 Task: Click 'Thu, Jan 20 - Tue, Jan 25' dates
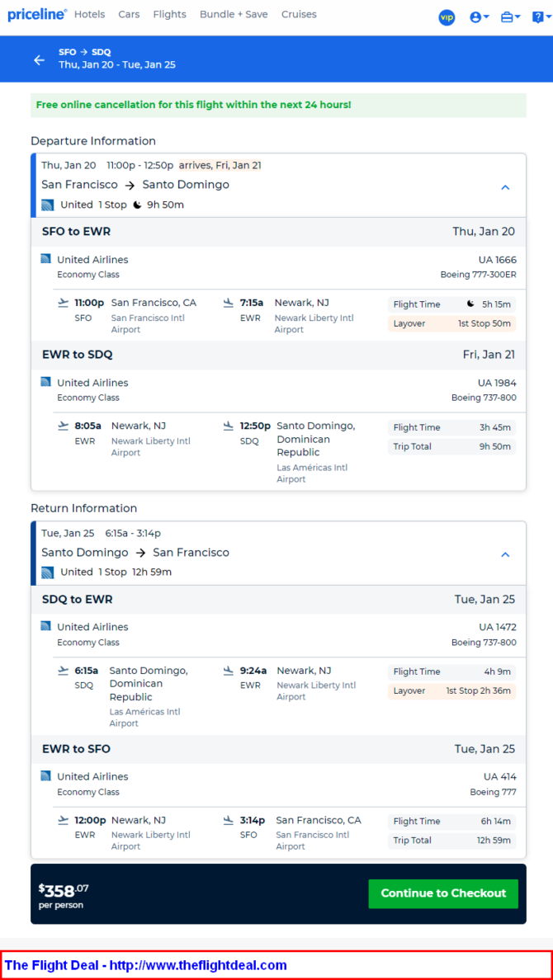click(x=117, y=64)
